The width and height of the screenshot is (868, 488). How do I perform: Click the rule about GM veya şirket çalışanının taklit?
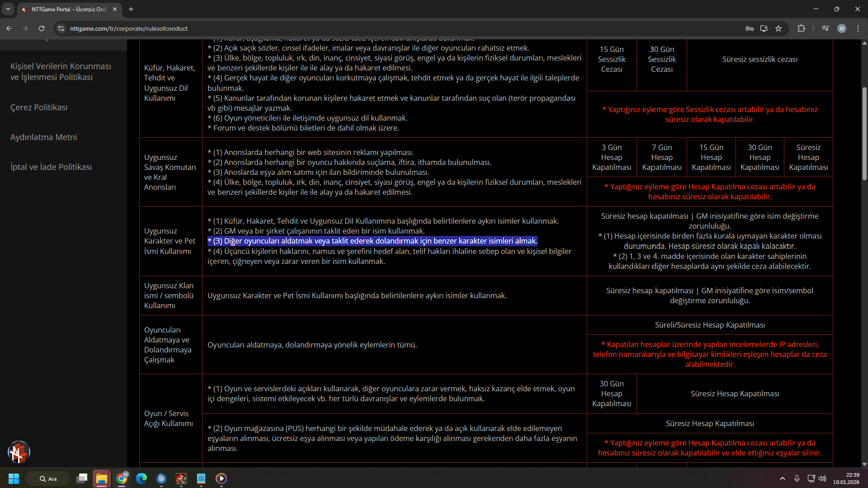tap(316, 231)
